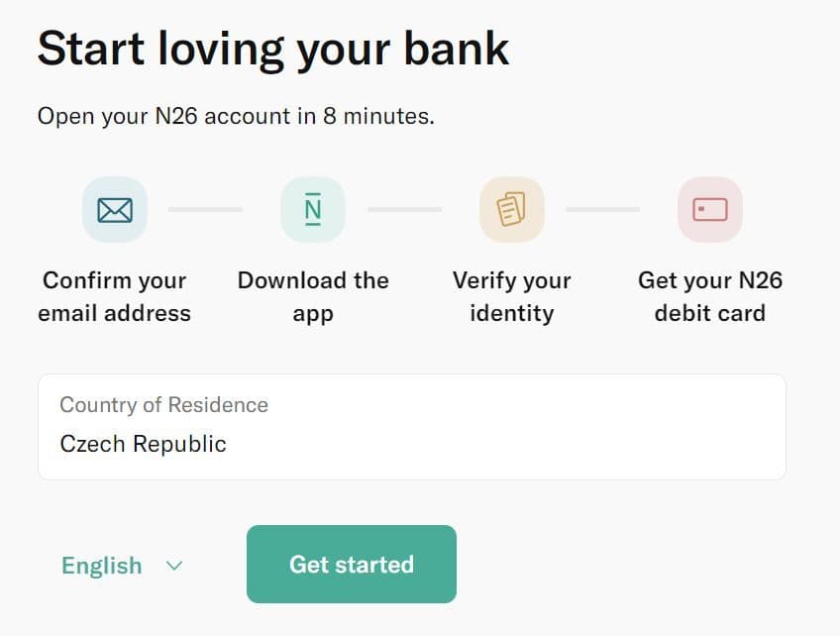Click the debit card icon
Viewport: 840px width, 636px height.
click(x=709, y=209)
